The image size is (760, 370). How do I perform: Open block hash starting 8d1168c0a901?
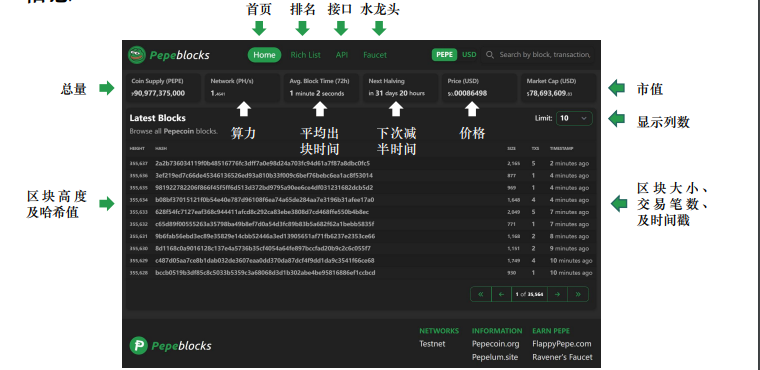coord(263,248)
